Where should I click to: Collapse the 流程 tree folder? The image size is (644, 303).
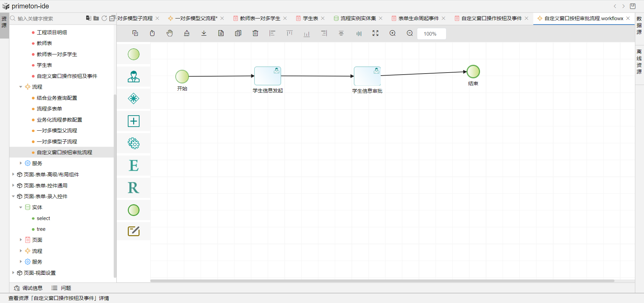(21, 87)
